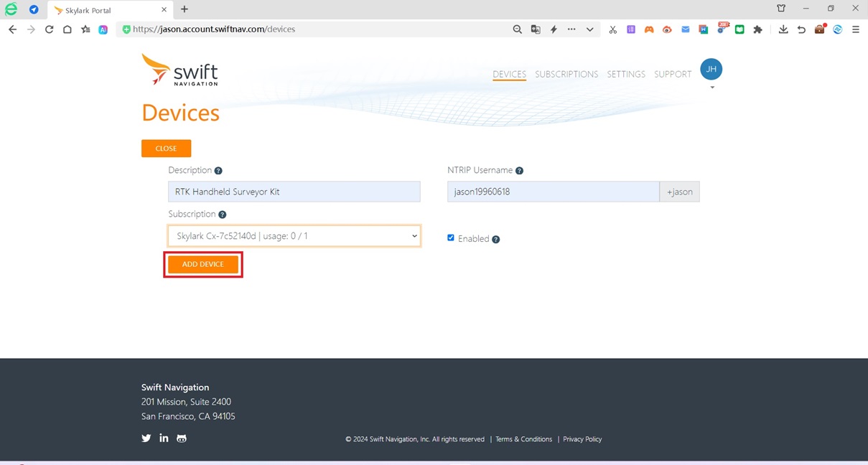868x465 pixels.
Task: Open the browser downloads panel
Action: (x=783, y=29)
